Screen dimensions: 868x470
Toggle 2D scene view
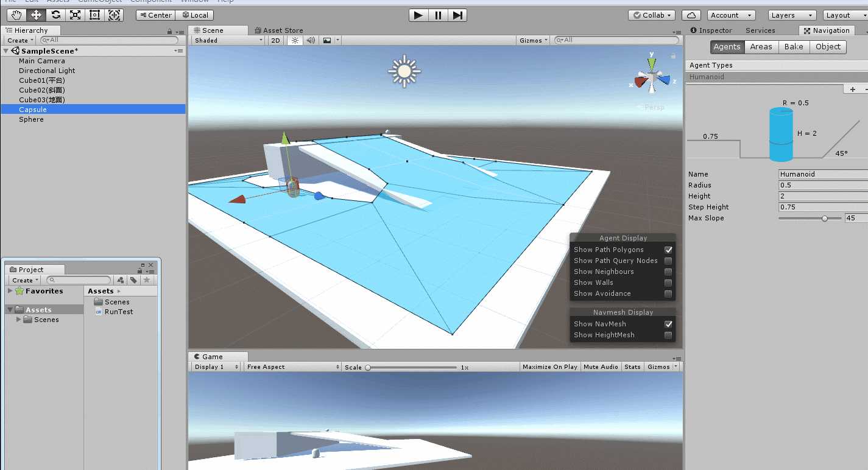pyautogui.click(x=275, y=40)
